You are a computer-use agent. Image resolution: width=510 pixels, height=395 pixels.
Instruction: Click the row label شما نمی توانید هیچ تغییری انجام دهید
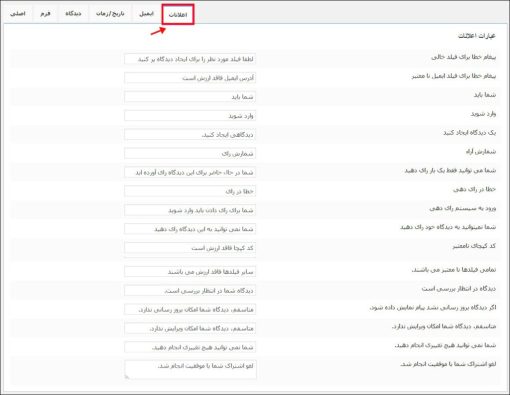point(445,345)
